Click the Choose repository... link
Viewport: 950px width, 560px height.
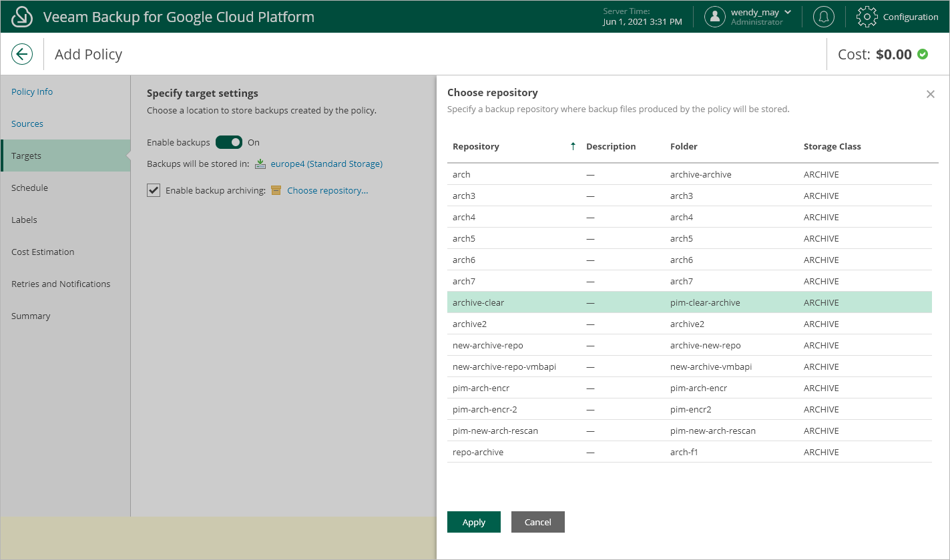point(328,190)
